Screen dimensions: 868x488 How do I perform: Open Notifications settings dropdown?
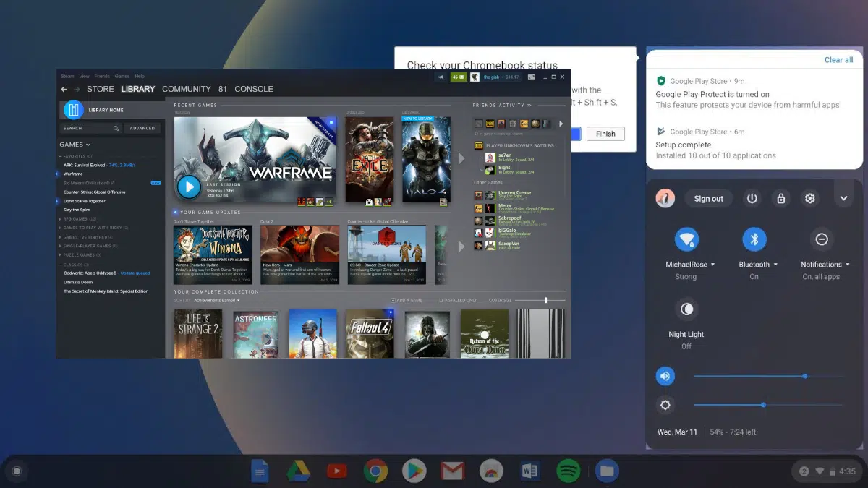click(x=825, y=265)
